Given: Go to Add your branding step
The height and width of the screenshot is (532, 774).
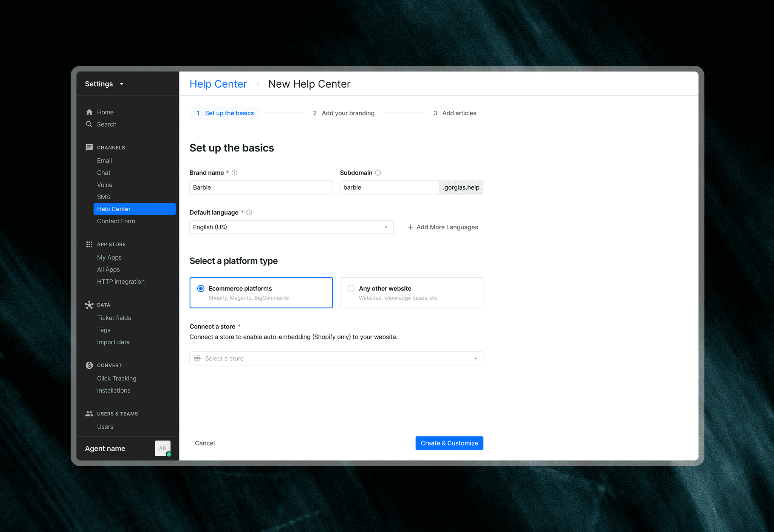Looking at the screenshot, I should coord(344,113).
